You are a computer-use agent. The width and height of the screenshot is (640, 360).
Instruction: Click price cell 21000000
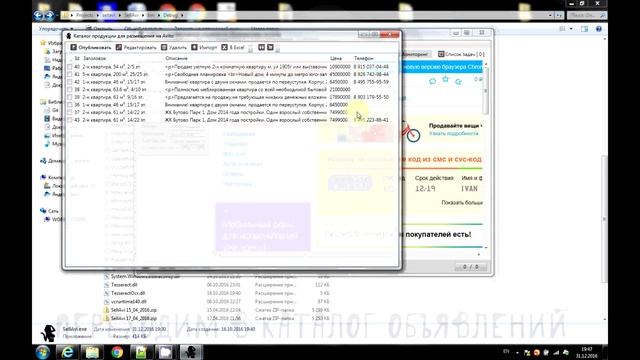pos(340,89)
